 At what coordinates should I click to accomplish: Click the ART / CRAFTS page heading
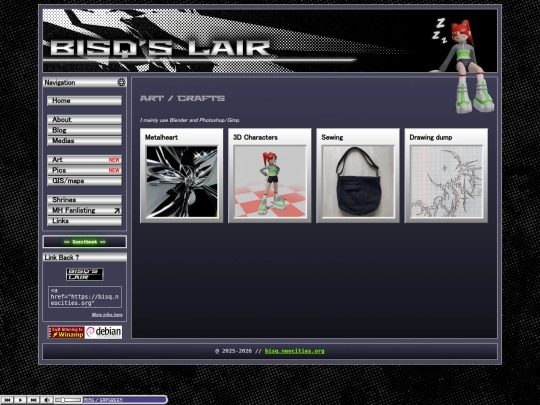click(x=182, y=98)
